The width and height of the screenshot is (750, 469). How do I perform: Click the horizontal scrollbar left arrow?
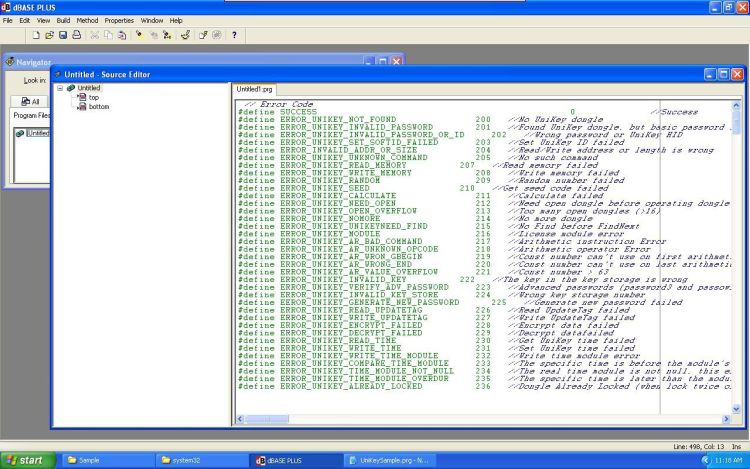(x=240, y=419)
